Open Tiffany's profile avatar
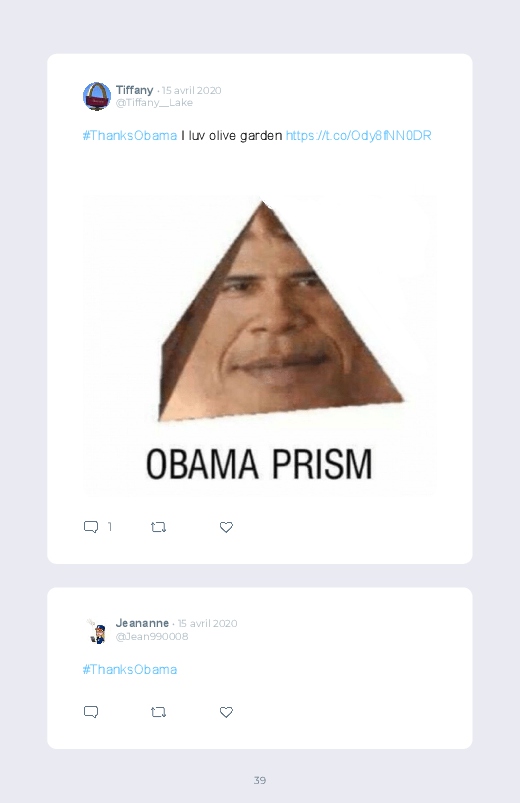The width and height of the screenshot is (520, 803). pos(97,96)
